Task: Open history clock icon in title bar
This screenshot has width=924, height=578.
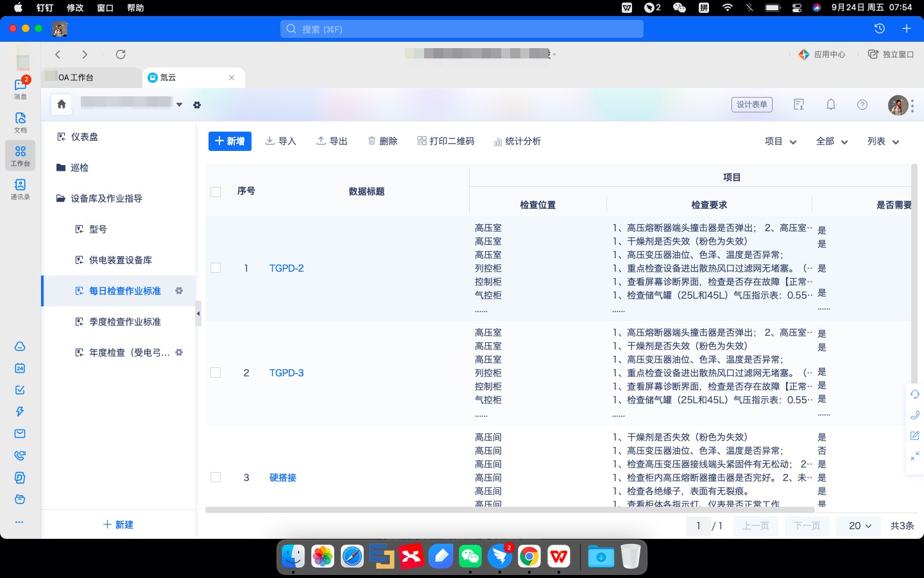Action: [x=880, y=29]
